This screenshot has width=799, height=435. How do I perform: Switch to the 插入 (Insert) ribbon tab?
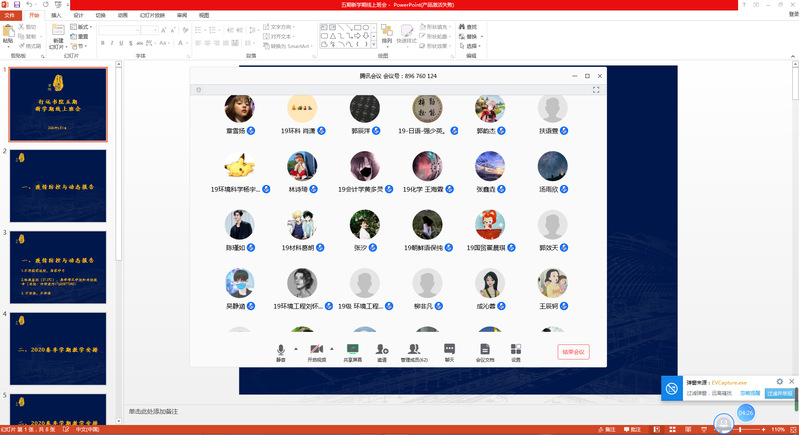pos(56,16)
